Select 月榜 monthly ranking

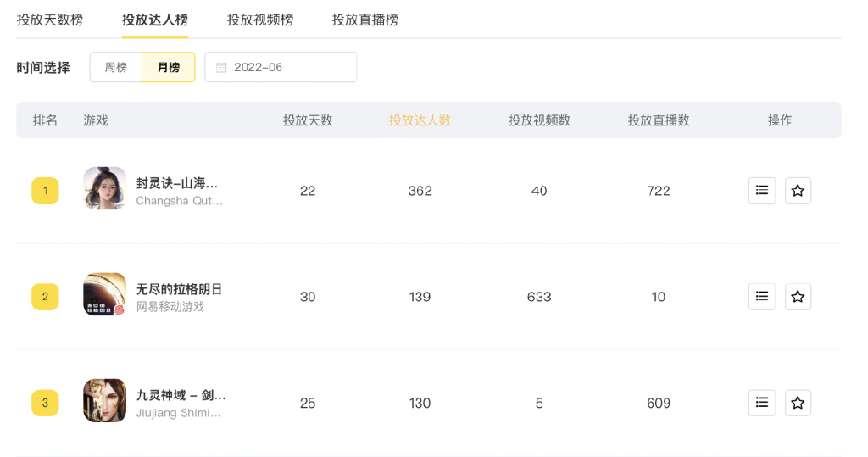168,68
